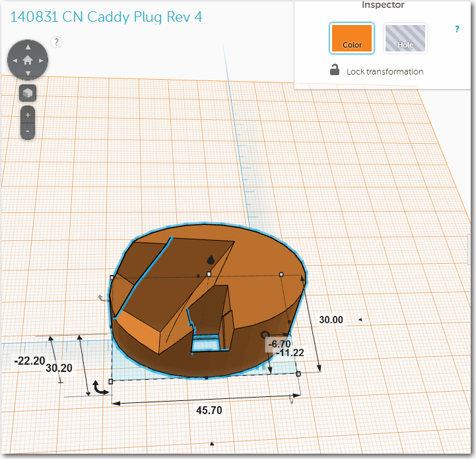Click the 45.70 width dimension value

tap(209, 410)
